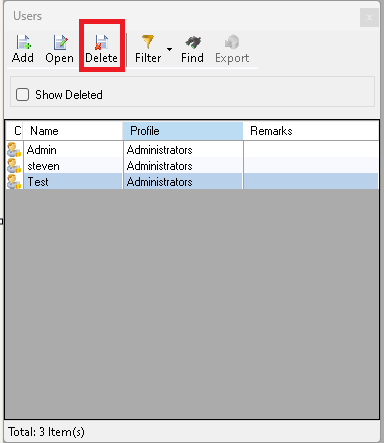Click the Remarks cell in Test row
The height and width of the screenshot is (443, 384).
311,182
